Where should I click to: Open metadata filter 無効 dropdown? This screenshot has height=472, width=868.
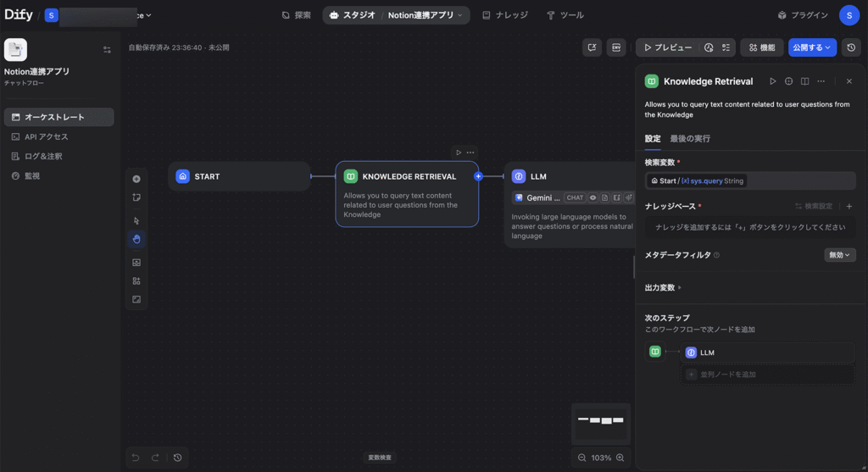click(839, 254)
